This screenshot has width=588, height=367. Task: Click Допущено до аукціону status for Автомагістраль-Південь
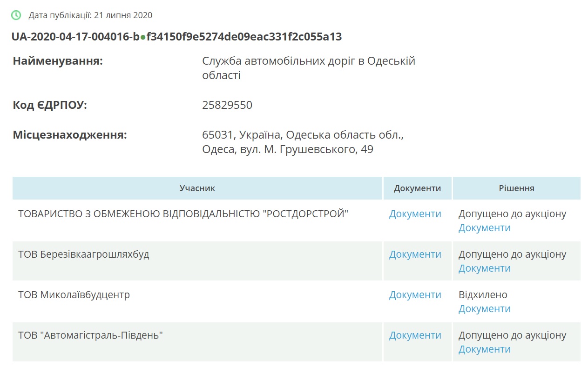513,335
